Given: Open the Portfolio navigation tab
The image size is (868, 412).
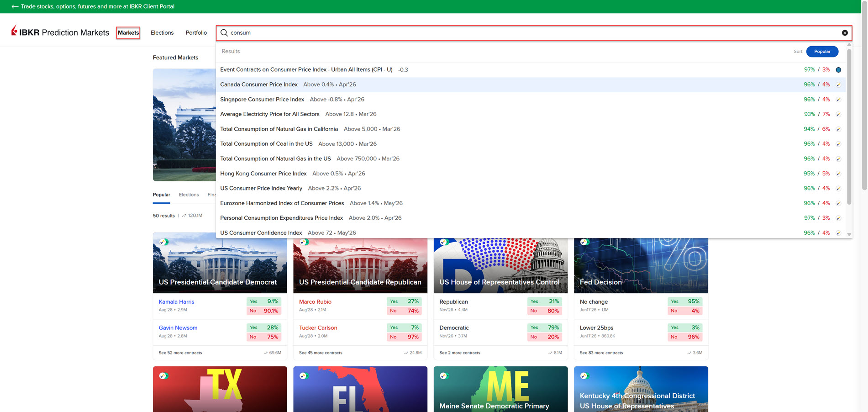Looking at the screenshot, I should 196,33.
